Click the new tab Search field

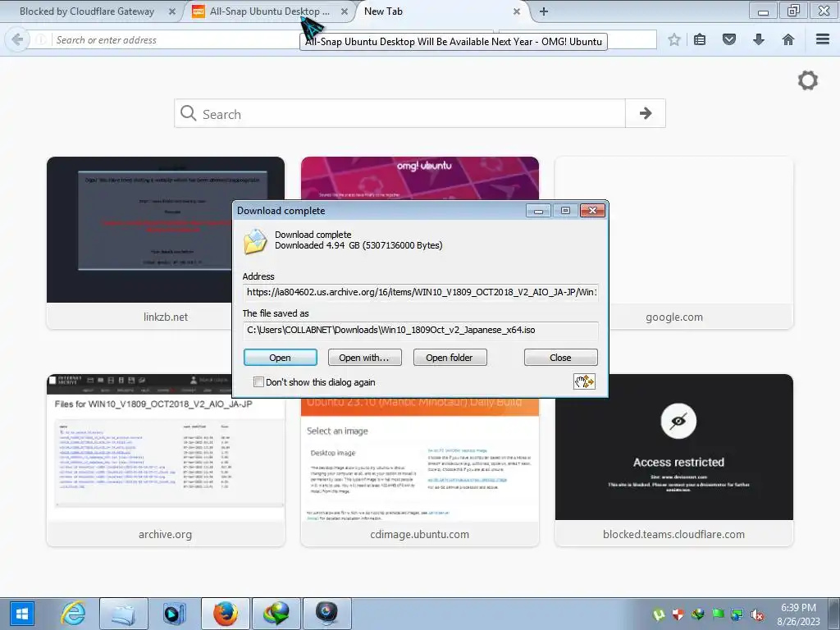(x=399, y=113)
